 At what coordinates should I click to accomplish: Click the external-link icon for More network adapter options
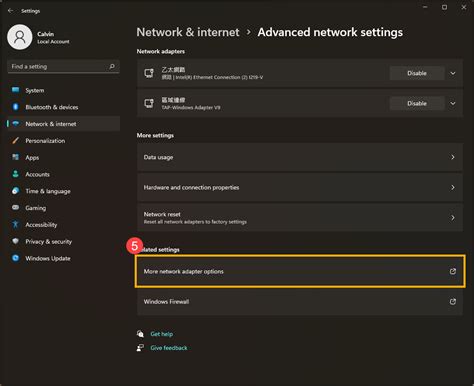tap(453, 271)
